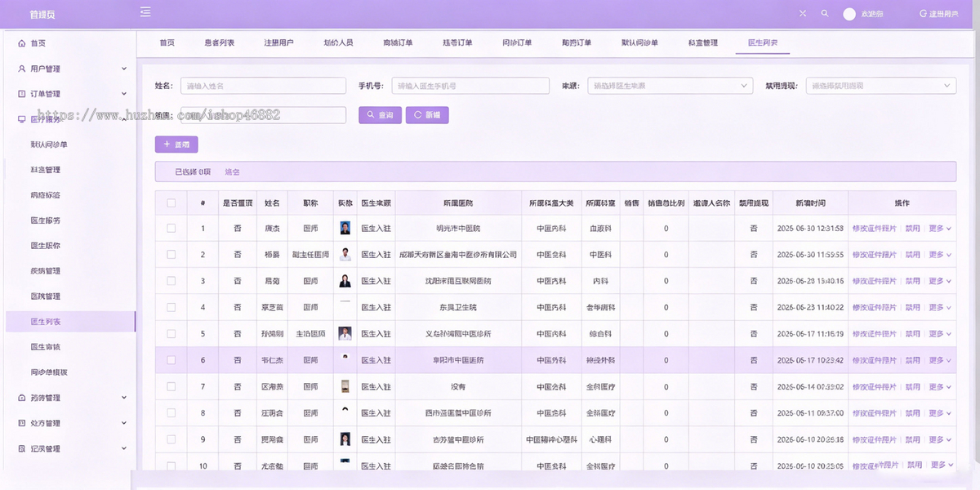Viewport: 980px width, 490px height.
Task: Open 默认问诊单 in the sidebar
Action: click(x=49, y=145)
